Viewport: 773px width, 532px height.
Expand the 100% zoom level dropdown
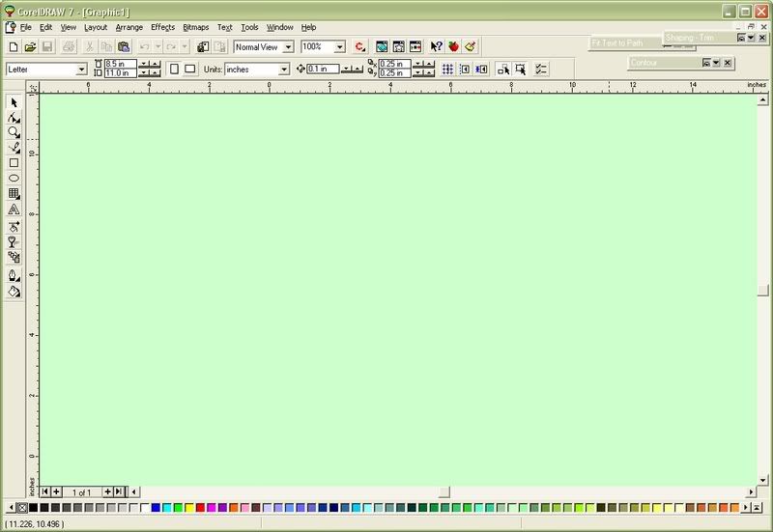pyautogui.click(x=339, y=46)
